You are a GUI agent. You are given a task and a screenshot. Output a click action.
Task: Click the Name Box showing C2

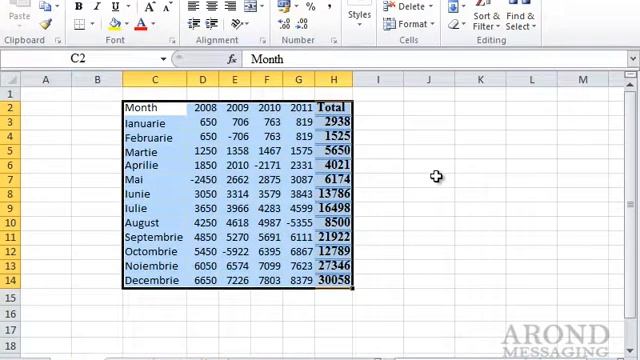[79, 59]
